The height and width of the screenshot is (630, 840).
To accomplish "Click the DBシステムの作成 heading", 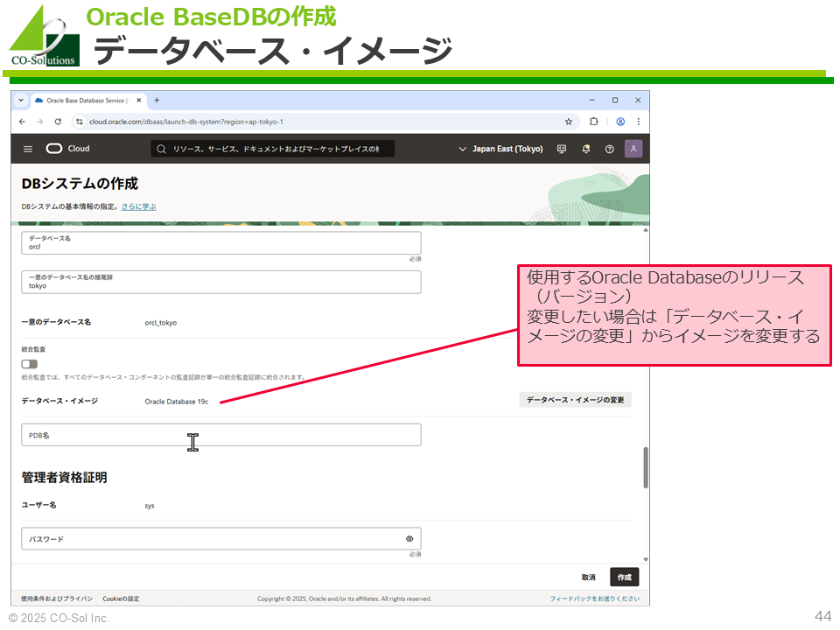I will (x=80, y=184).
